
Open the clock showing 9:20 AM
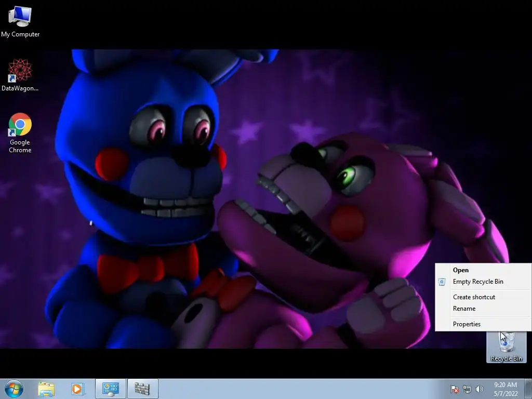click(506, 389)
